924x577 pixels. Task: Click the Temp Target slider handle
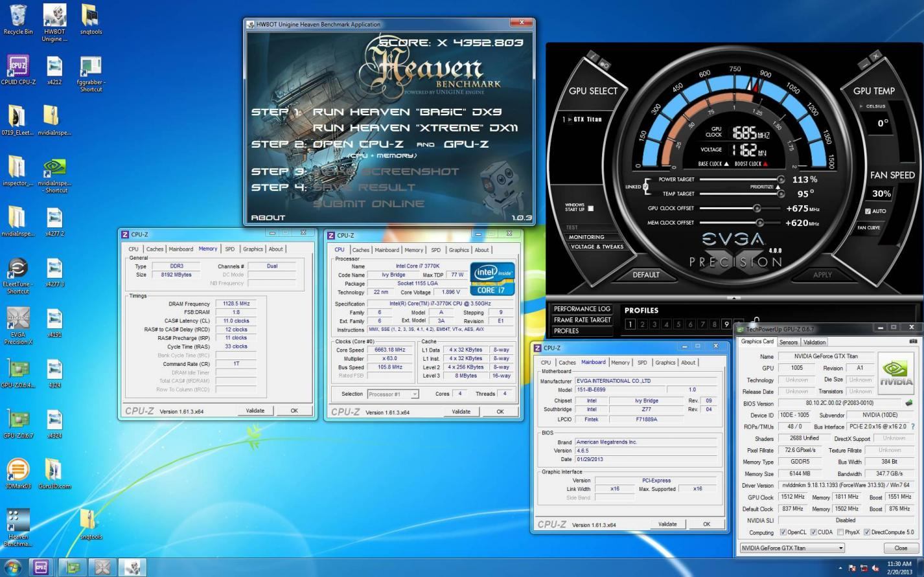point(781,194)
